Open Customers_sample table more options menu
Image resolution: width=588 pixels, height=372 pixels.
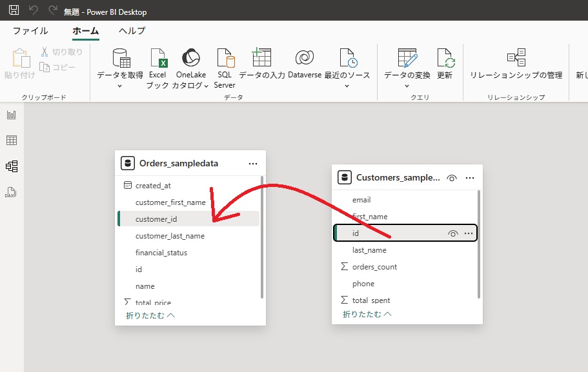pyautogui.click(x=470, y=178)
